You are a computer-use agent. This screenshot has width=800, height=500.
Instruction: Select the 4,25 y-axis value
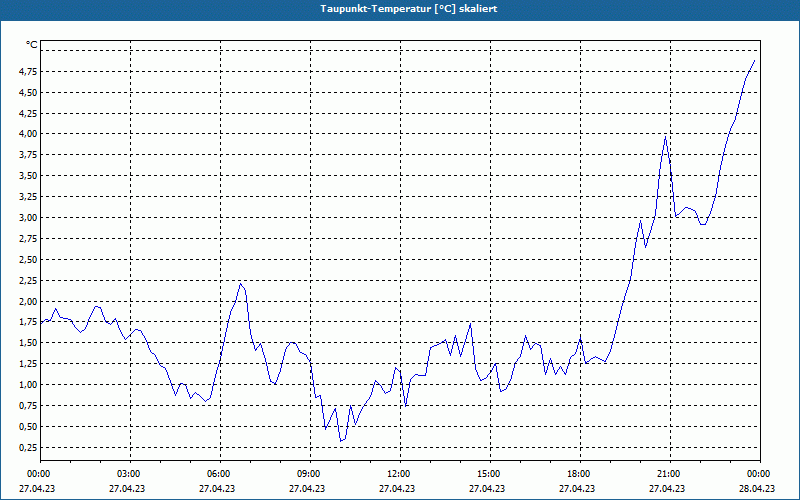coord(28,114)
